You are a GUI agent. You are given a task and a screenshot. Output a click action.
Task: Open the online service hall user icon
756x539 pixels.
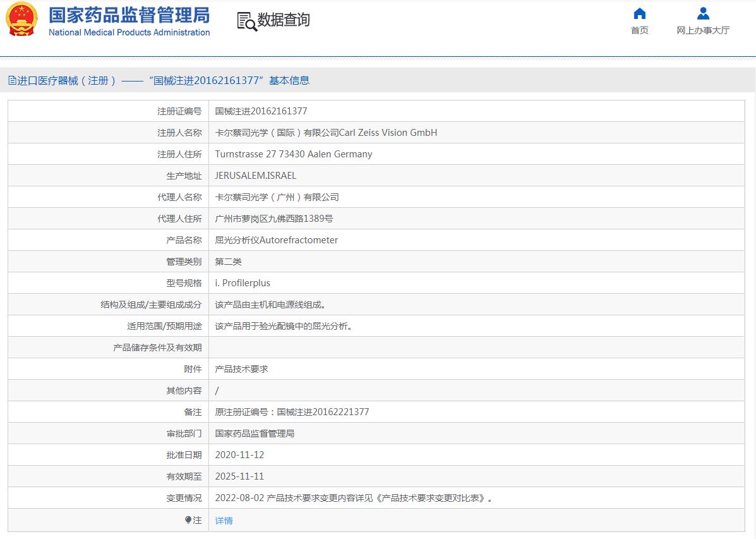coord(703,13)
